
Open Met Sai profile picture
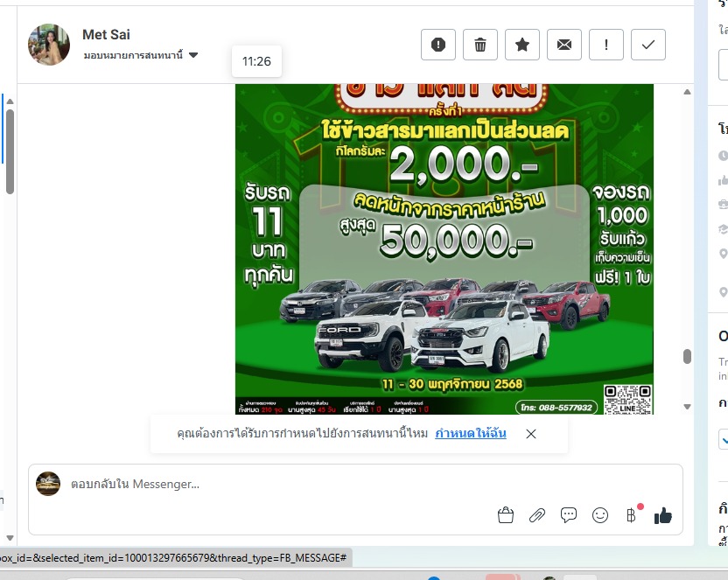(x=49, y=45)
